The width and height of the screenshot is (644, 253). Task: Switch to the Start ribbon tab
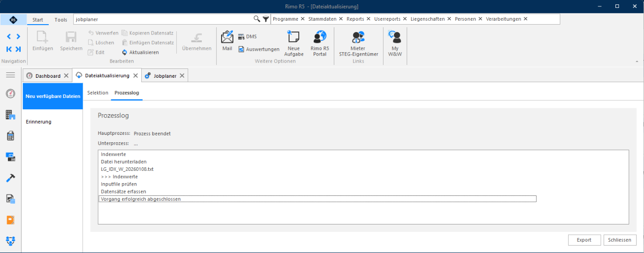pos(38,20)
